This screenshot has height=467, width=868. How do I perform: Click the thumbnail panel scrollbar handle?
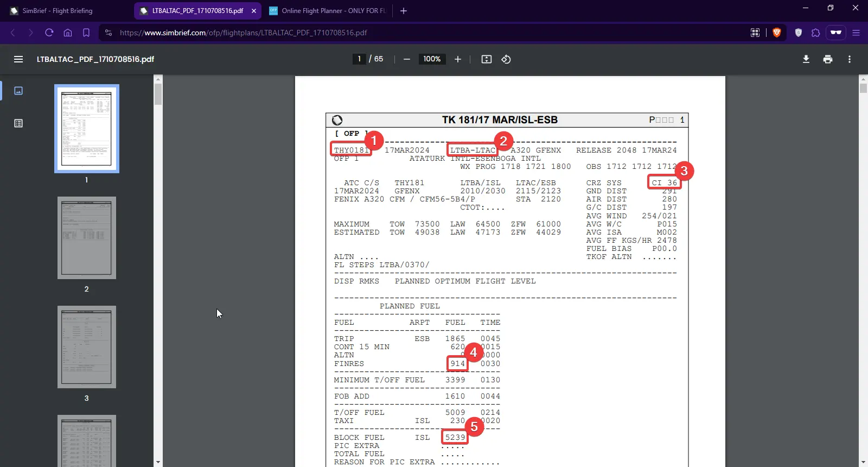point(158,93)
